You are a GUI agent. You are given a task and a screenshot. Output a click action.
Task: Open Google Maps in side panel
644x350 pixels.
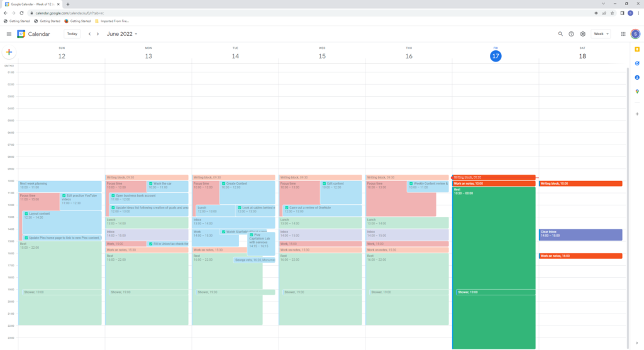pos(637,92)
